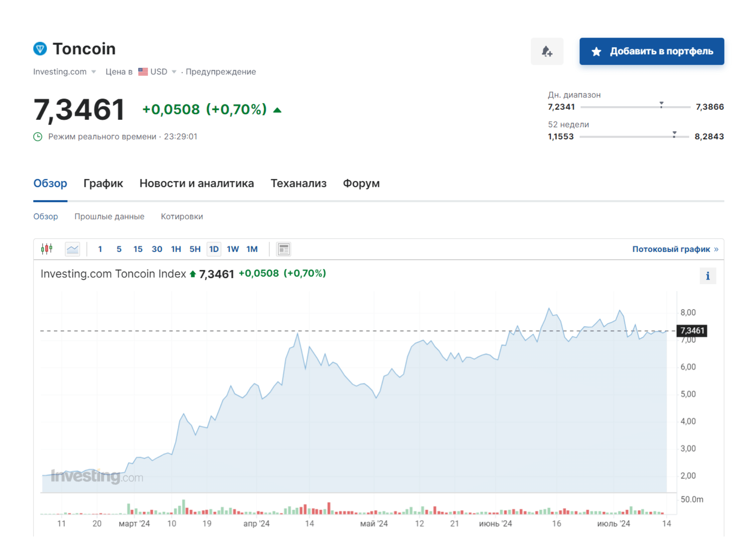Click green up arrow beside Toncoin Index
Image resolution: width=756 pixels, height=541 pixels.
pyautogui.click(x=193, y=274)
